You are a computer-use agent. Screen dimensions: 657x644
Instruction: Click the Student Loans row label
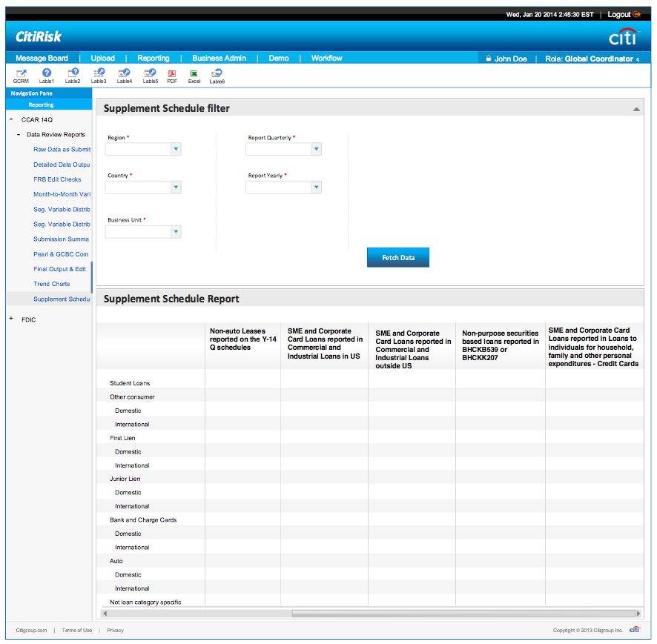(x=130, y=383)
